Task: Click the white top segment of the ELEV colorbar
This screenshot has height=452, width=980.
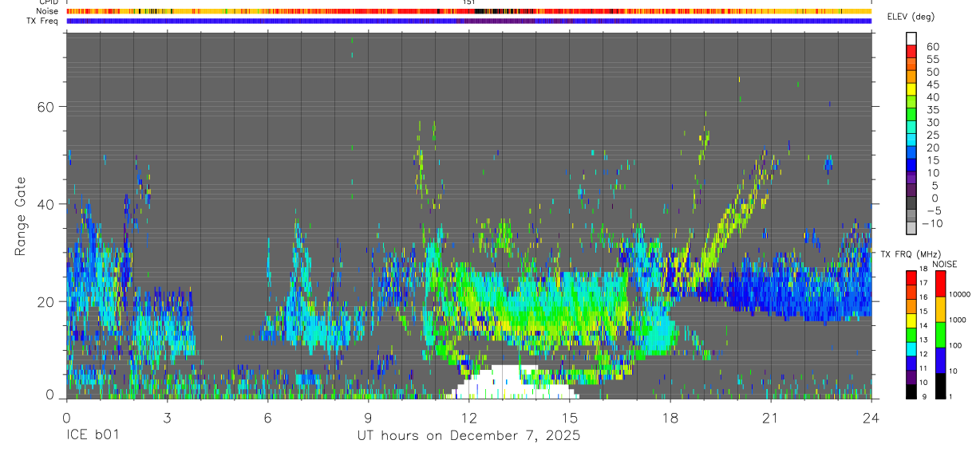Action: 911,38
